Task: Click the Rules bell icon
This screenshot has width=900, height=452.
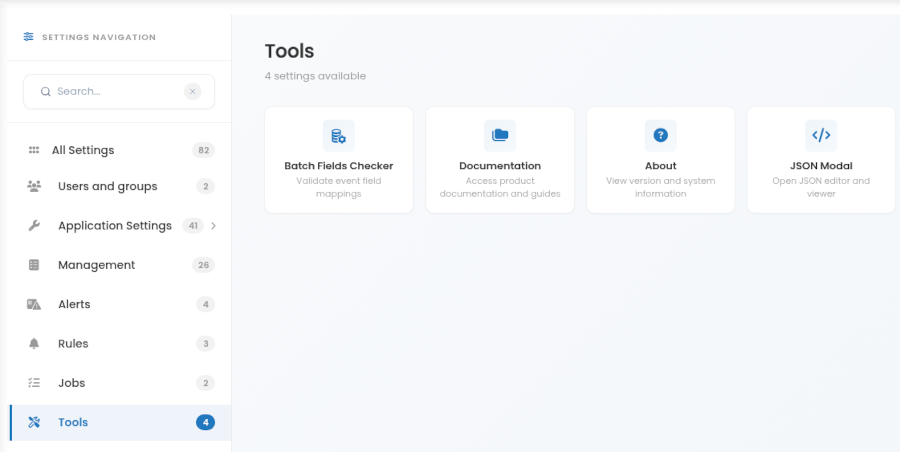Action: (x=34, y=343)
